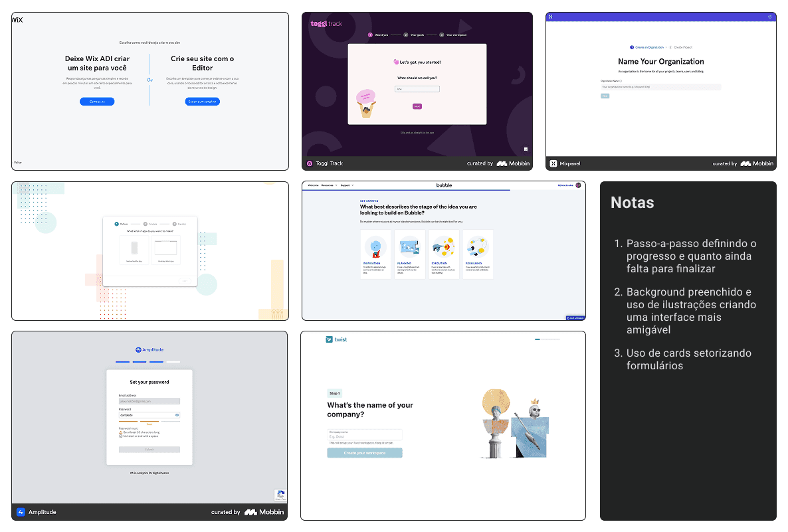788x532 pixels.
Task: Select the Toggl 'Your workspace' step
Action: 453,35
